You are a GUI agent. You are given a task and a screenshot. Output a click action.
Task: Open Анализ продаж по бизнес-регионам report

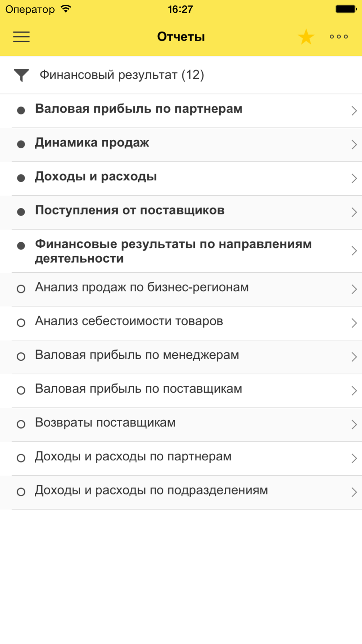(x=142, y=287)
